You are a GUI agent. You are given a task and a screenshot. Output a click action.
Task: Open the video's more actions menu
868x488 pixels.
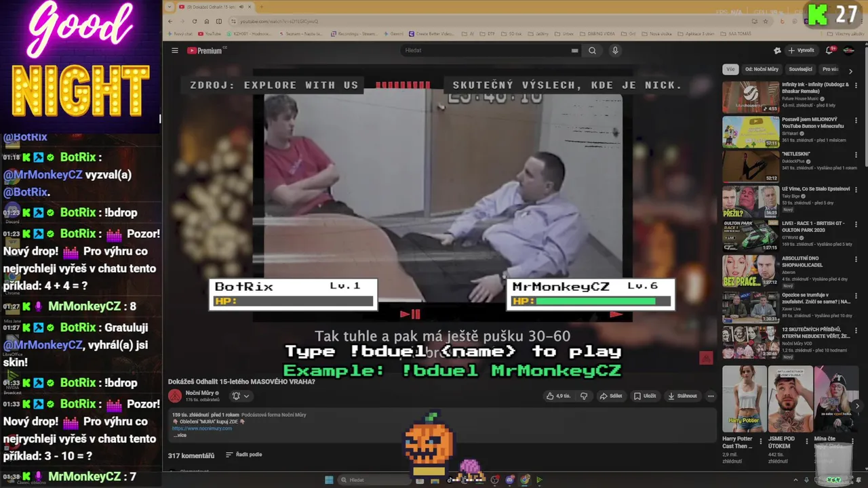711,396
